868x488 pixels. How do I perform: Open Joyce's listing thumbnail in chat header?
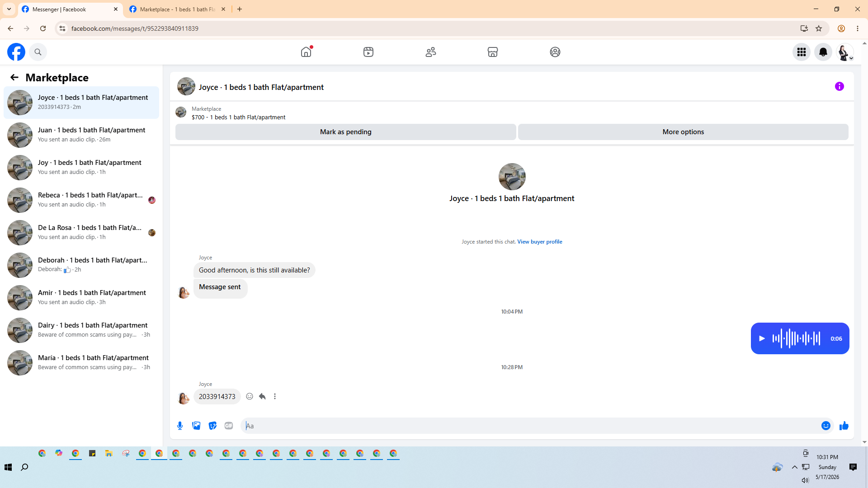point(186,86)
